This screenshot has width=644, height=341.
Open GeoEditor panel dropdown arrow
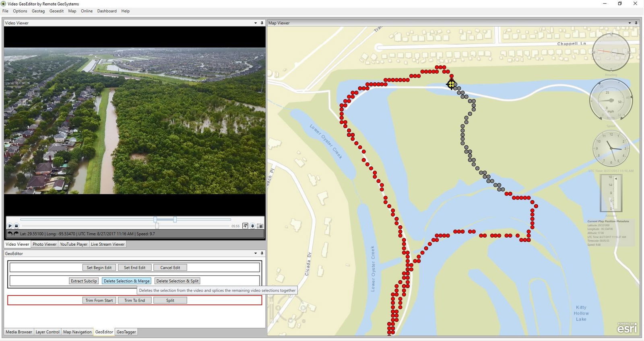[x=256, y=253]
